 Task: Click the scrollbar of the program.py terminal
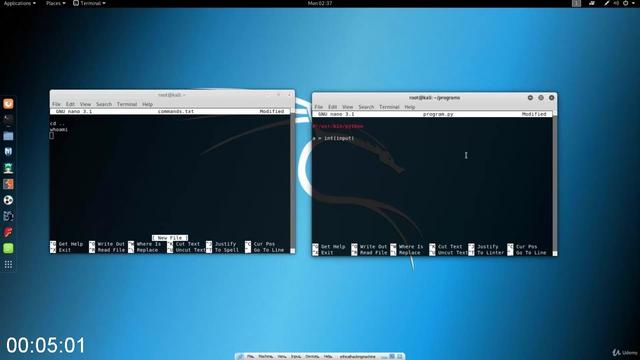click(x=555, y=183)
